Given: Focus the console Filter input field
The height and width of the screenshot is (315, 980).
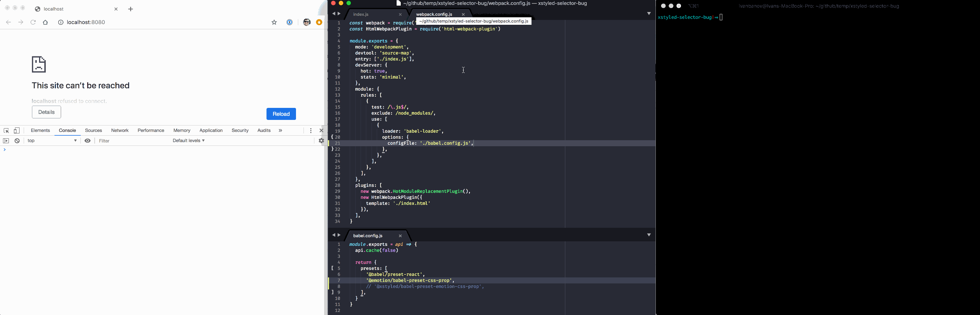Looking at the screenshot, I should (x=133, y=141).
